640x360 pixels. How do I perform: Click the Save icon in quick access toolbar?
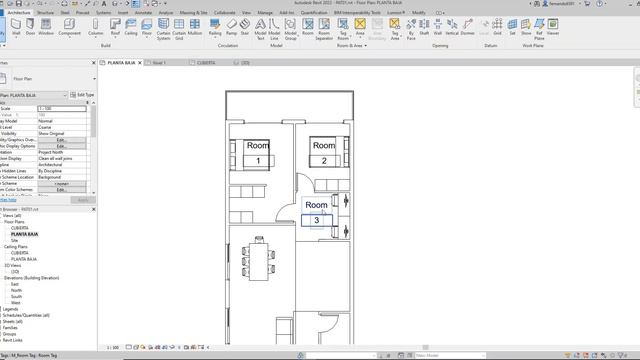19,3
